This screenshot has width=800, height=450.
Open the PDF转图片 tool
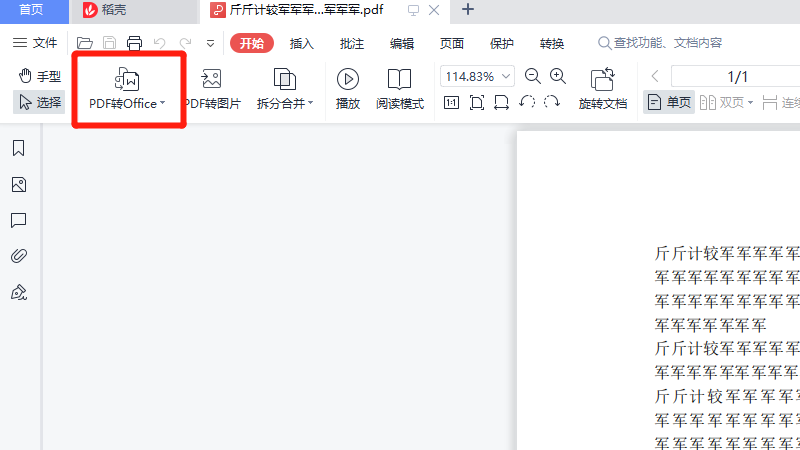click(x=211, y=88)
